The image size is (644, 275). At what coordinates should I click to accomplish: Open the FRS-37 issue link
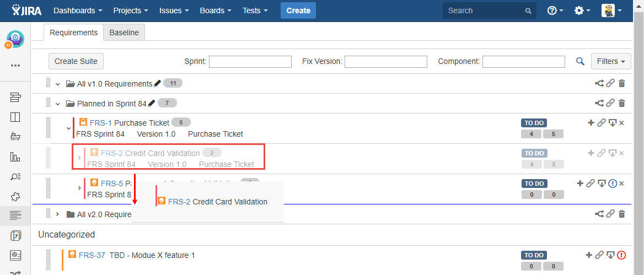[x=92, y=255]
